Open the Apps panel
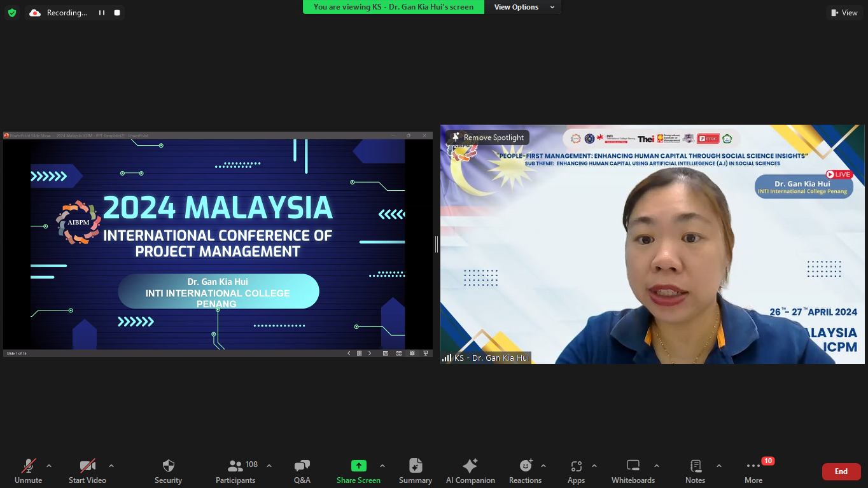 577,471
